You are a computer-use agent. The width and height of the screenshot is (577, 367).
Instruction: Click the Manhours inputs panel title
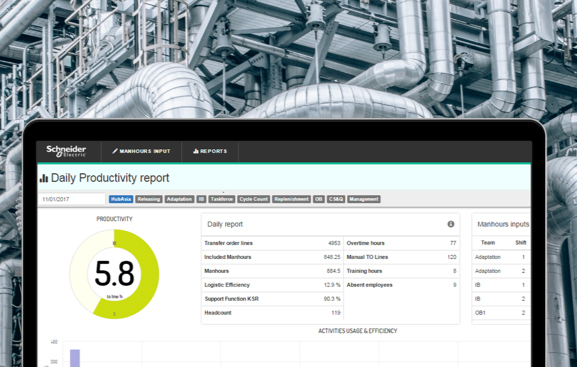click(503, 224)
